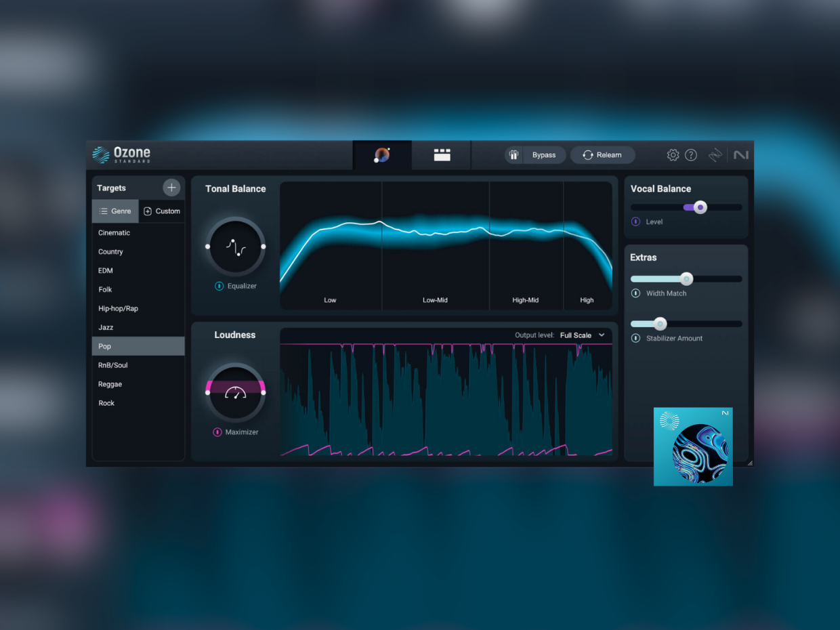Expand the Targets list with plus button
Image resolution: width=840 pixels, height=630 pixels.
(171, 188)
